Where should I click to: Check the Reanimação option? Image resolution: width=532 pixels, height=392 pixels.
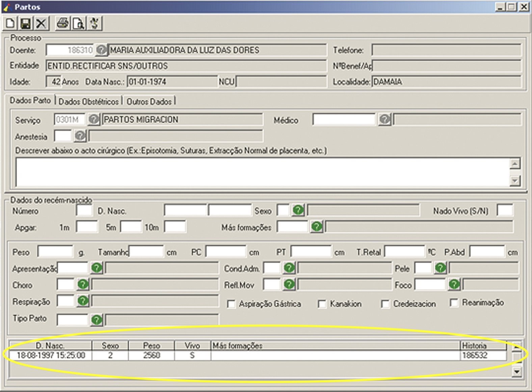(x=454, y=303)
